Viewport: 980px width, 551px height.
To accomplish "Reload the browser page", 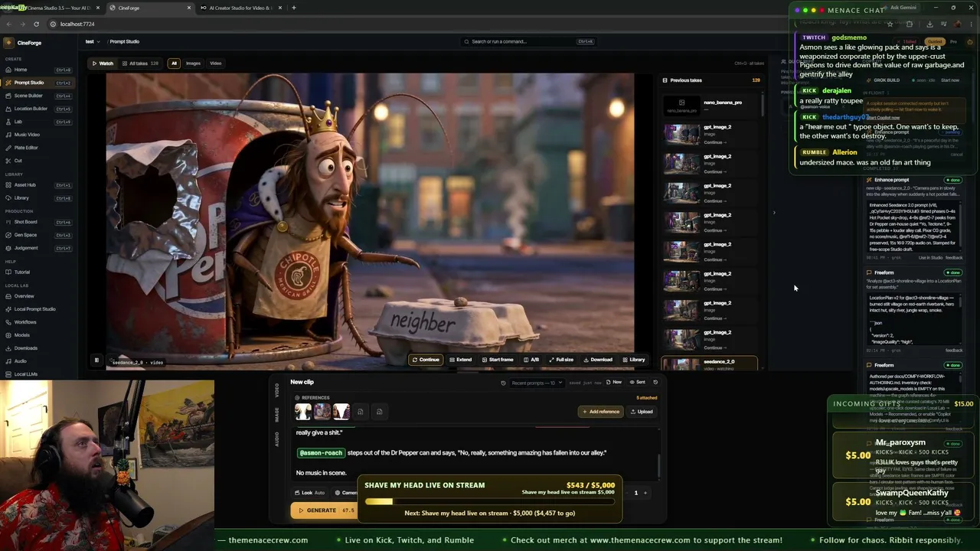I will pos(36,24).
